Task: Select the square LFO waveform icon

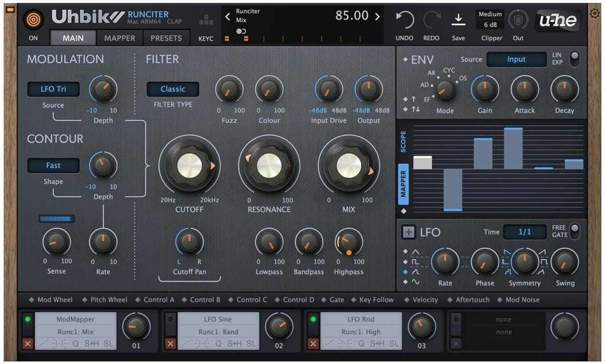Action: [415, 262]
